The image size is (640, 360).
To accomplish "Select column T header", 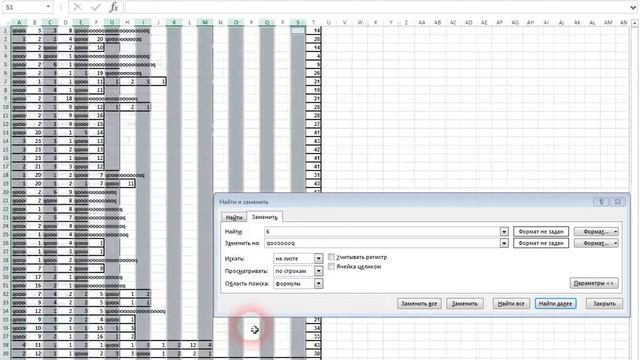I will pos(313,22).
